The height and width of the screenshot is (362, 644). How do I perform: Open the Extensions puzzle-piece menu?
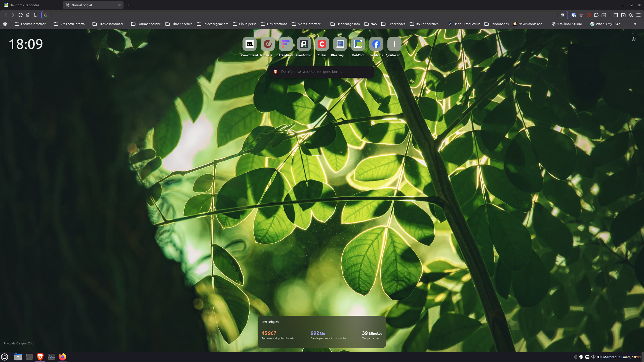point(596,15)
